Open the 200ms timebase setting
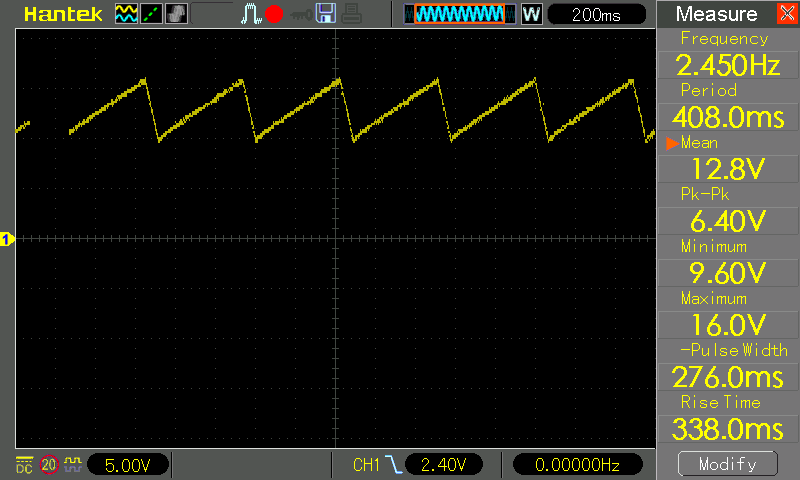 click(598, 14)
